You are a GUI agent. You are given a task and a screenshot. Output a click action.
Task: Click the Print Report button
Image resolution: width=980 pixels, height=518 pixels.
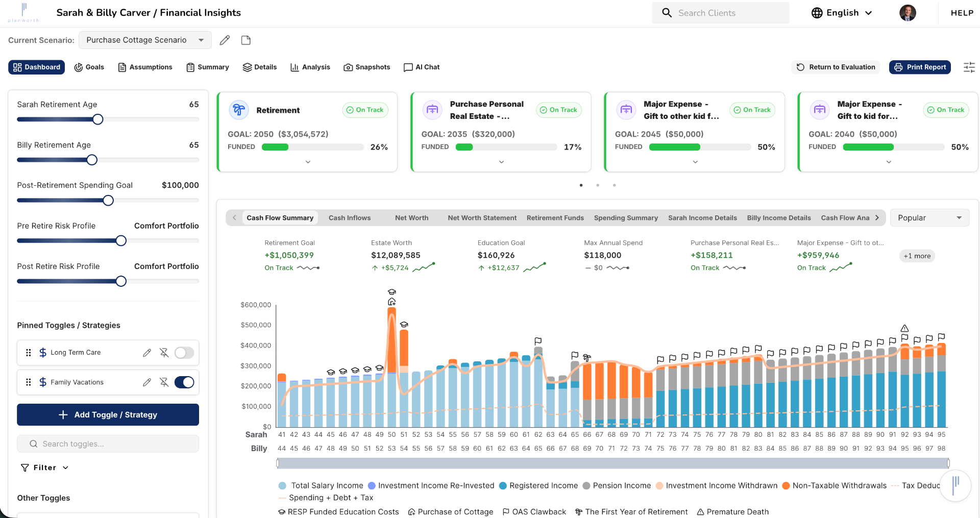[920, 67]
